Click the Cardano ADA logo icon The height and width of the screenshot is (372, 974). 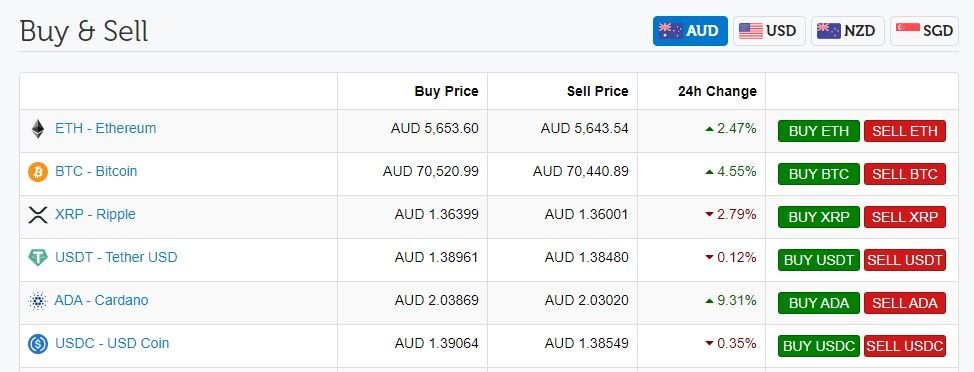point(38,301)
